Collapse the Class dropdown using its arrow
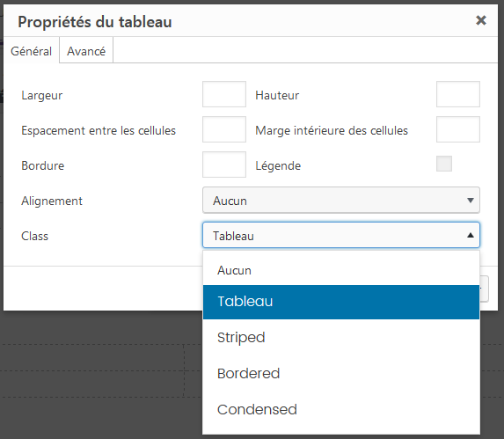Screen dimensions: 504x439 click(471, 236)
